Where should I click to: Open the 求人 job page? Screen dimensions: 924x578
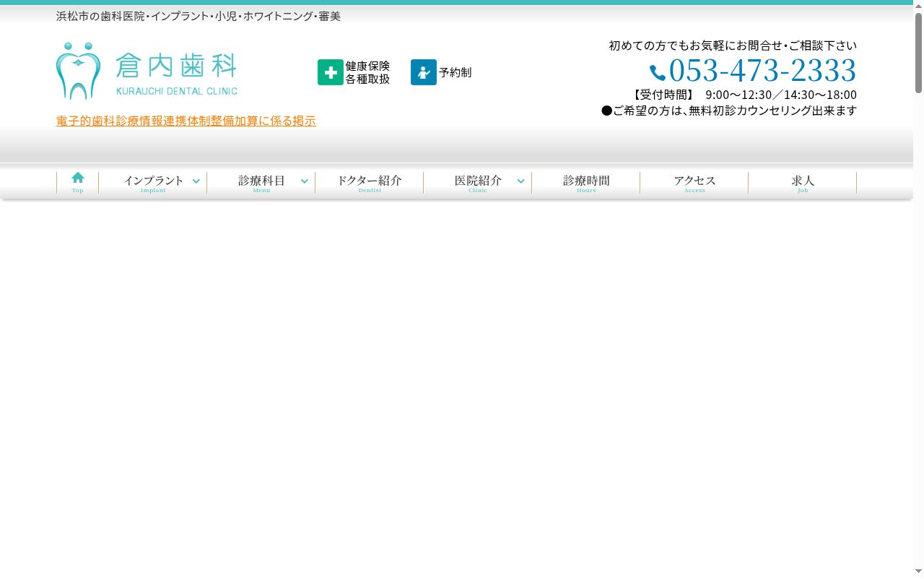[803, 182]
